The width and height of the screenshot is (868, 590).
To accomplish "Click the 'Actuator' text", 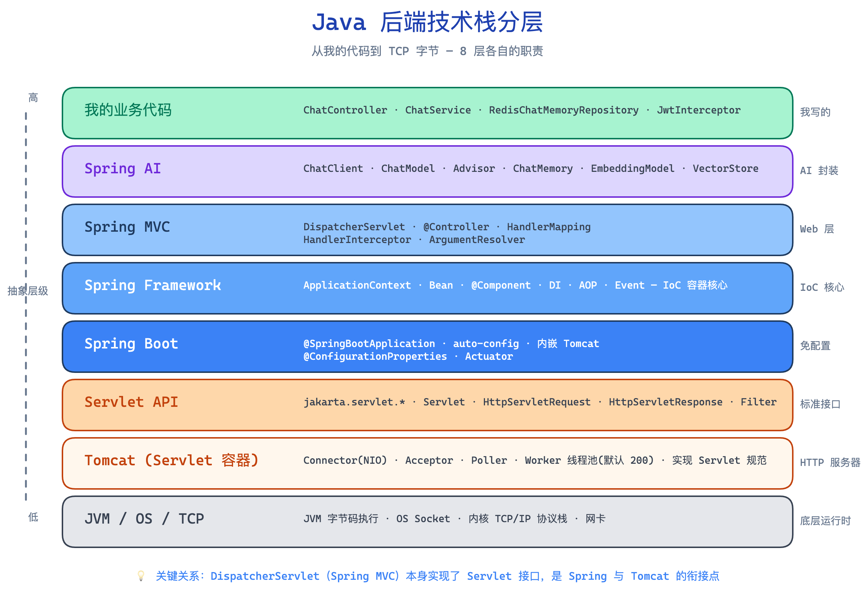I will [489, 356].
